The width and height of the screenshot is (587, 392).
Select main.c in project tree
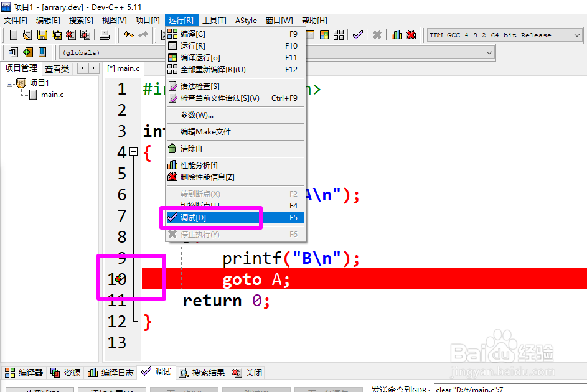(52, 95)
